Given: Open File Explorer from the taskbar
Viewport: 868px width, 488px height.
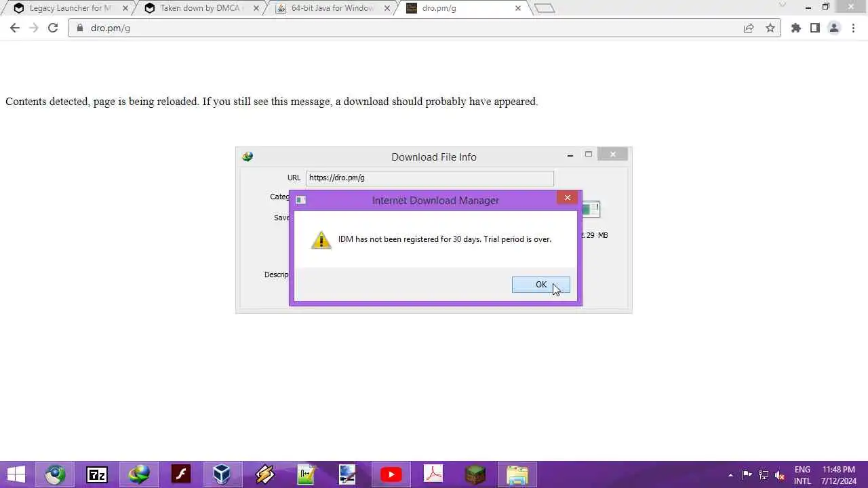Looking at the screenshot, I should (x=517, y=474).
